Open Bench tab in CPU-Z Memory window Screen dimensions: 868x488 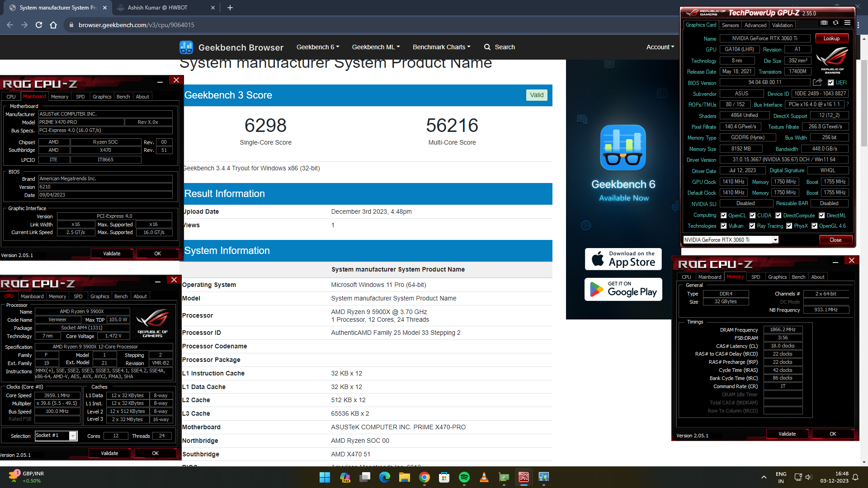(799, 277)
